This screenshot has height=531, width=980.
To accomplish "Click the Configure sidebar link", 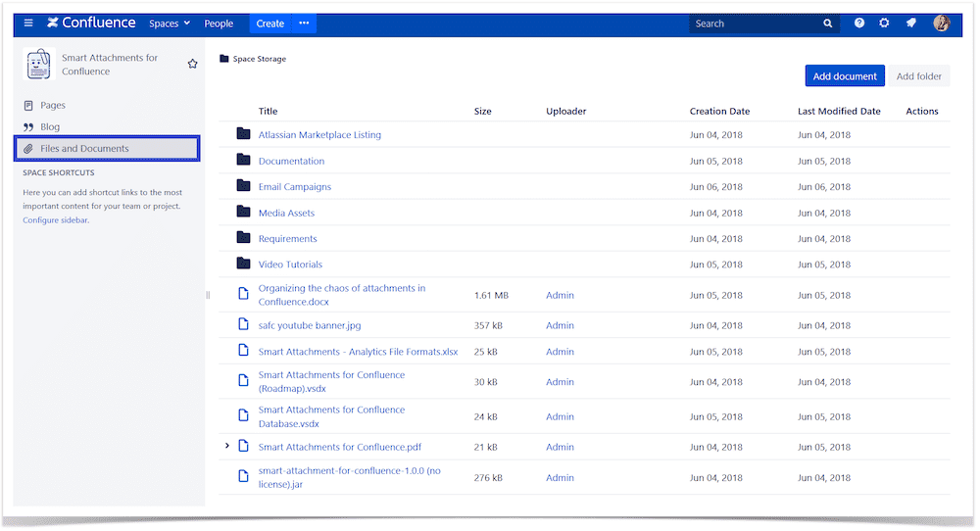I will 56,219.
